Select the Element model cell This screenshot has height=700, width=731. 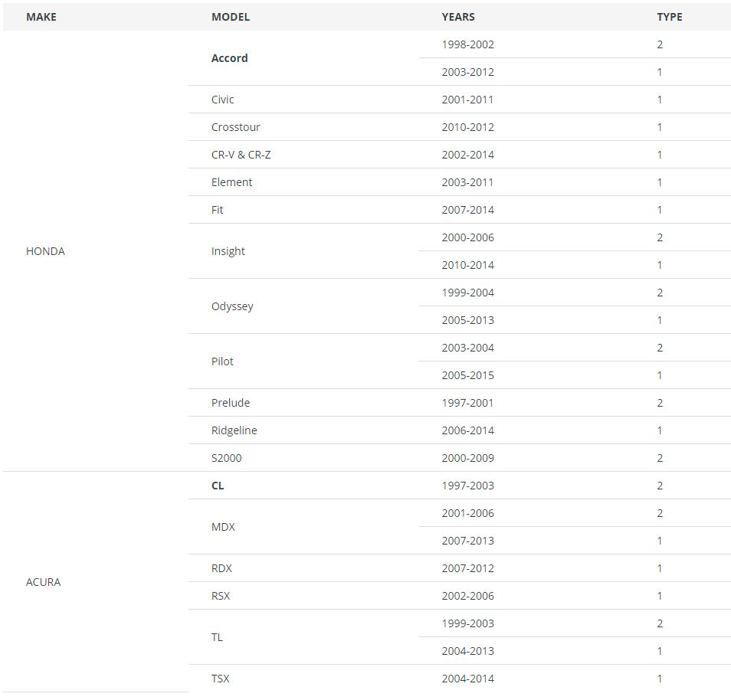tap(231, 182)
